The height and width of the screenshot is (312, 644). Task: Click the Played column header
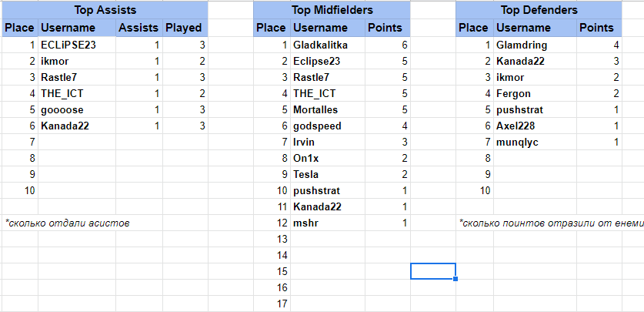[184, 28]
